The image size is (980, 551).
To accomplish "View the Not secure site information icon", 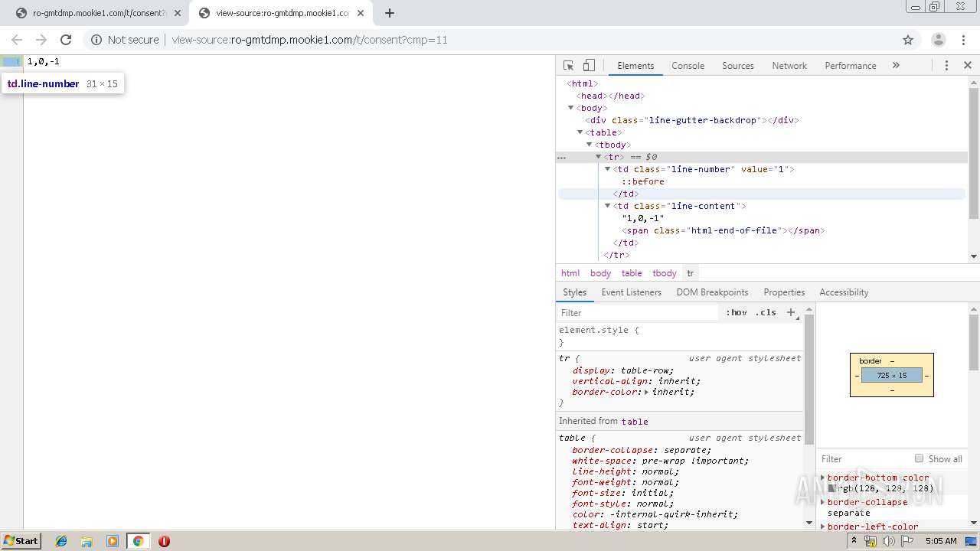I will [96, 40].
